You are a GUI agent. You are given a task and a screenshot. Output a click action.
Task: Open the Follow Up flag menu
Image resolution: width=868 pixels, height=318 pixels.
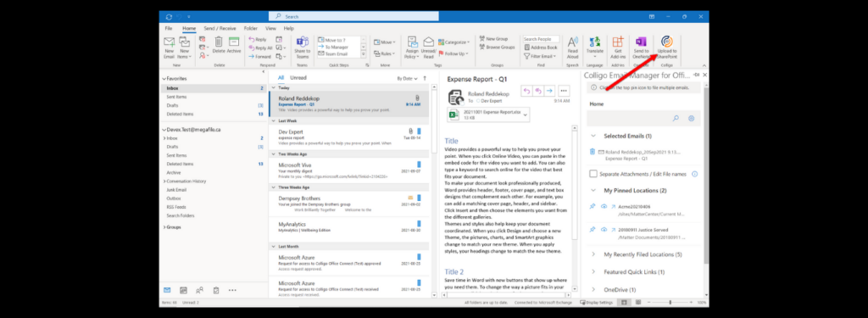tap(453, 53)
